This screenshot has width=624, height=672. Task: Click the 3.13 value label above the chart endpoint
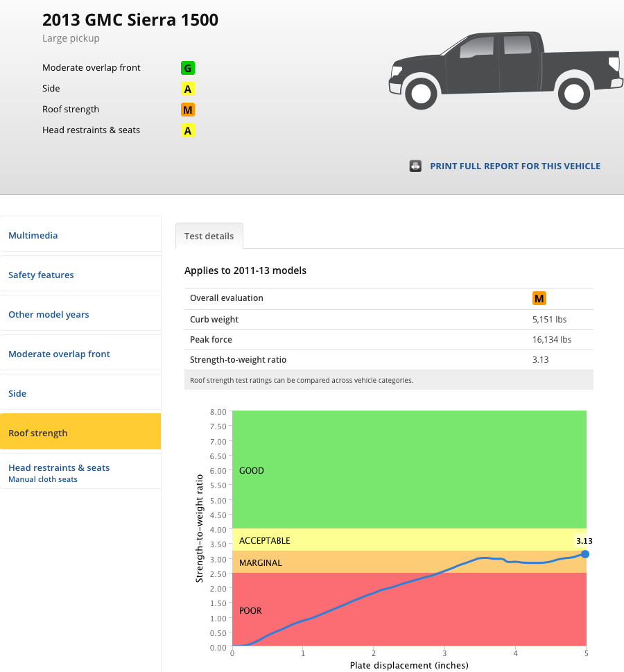point(584,541)
